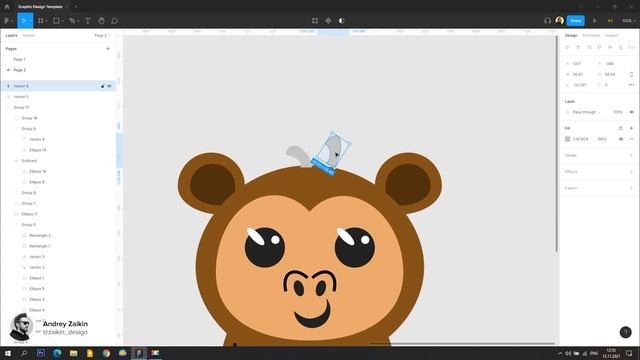Open more transform options (three dots)
Viewport: 640px width, 360px height.
631,85
